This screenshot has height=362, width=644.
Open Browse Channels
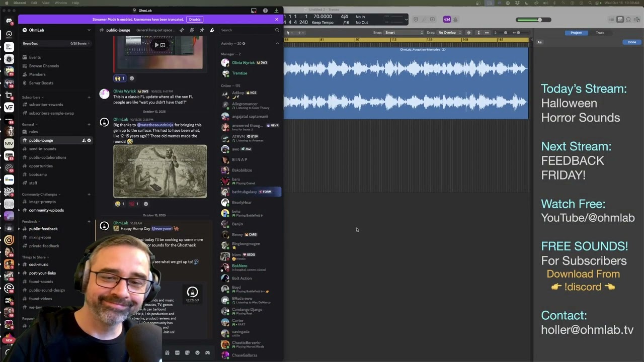click(44, 66)
